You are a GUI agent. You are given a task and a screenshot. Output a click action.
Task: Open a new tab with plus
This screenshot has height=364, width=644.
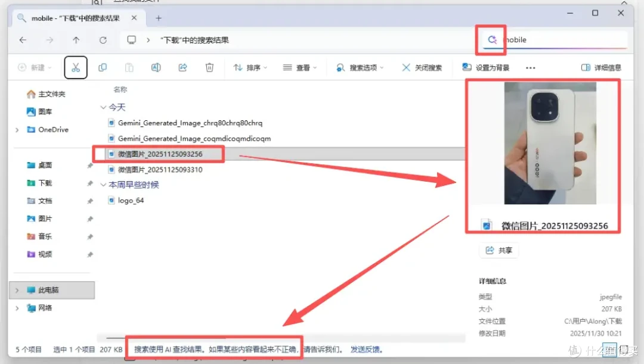(x=159, y=18)
